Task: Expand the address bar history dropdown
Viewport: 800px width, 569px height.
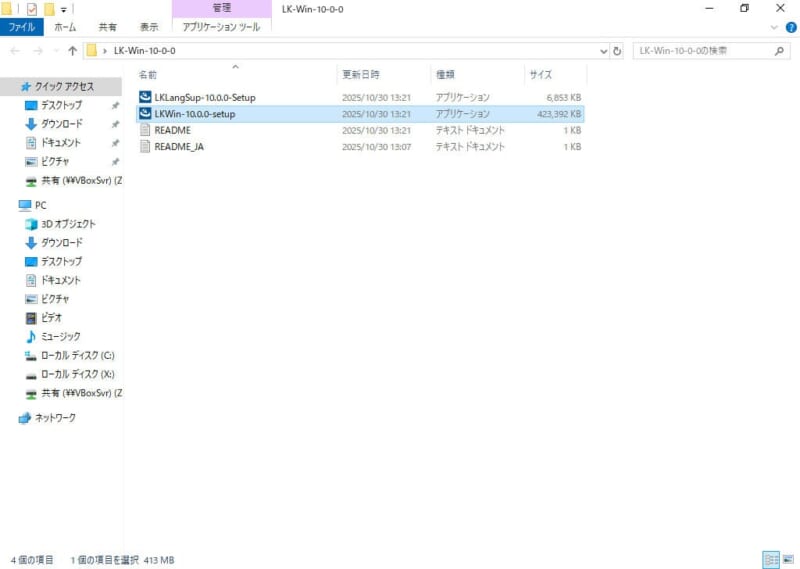Action: [603, 50]
